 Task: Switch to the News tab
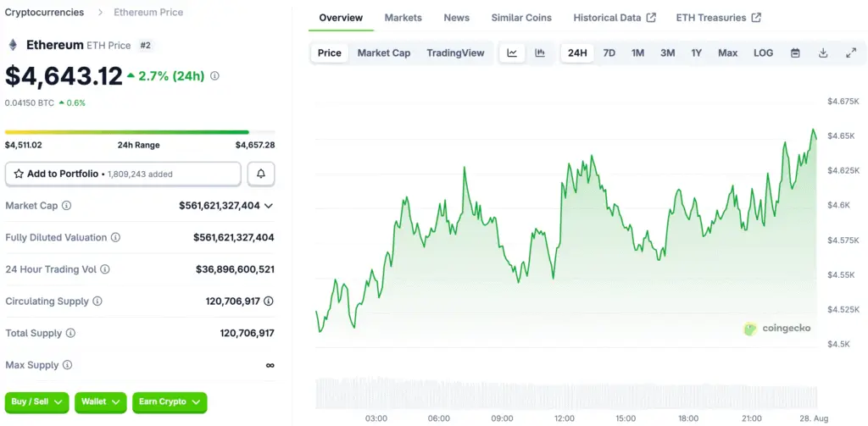pyautogui.click(x=457, y=18)
